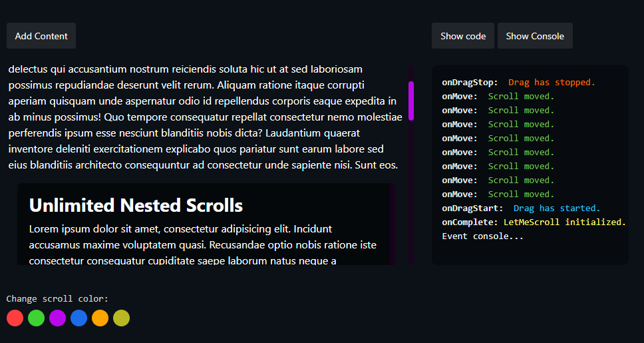Click the "Event console..." text line

point(482,236)
